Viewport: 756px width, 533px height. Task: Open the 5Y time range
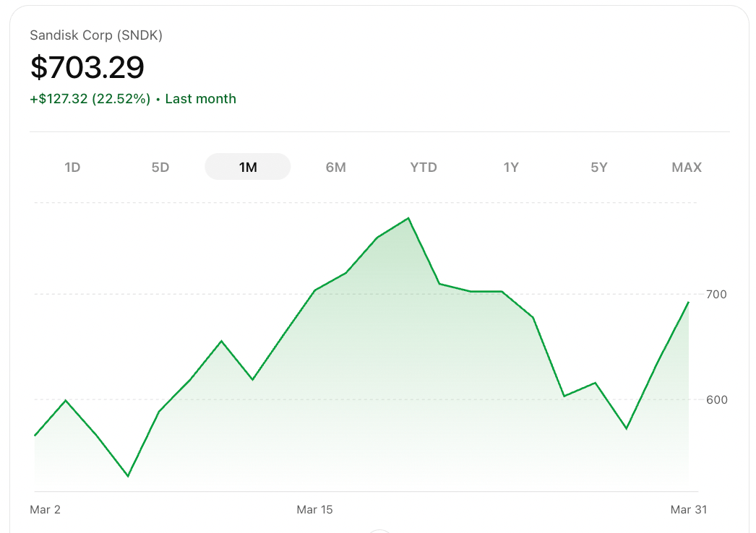pos(598,168)
